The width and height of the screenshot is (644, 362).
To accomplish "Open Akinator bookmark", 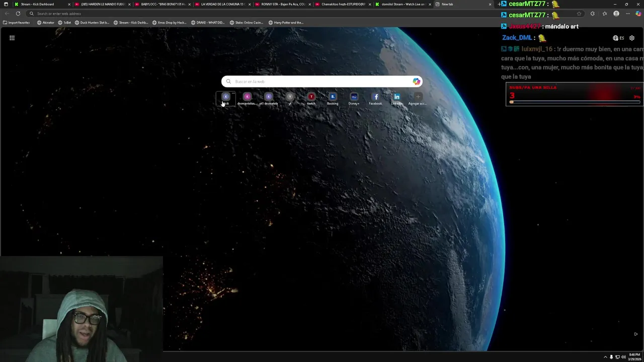I will tap(46, 23).
